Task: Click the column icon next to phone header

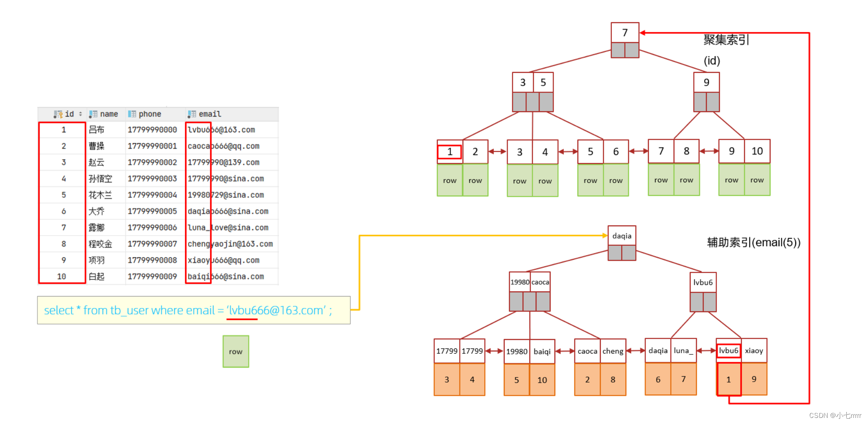Action: [132, 114]
